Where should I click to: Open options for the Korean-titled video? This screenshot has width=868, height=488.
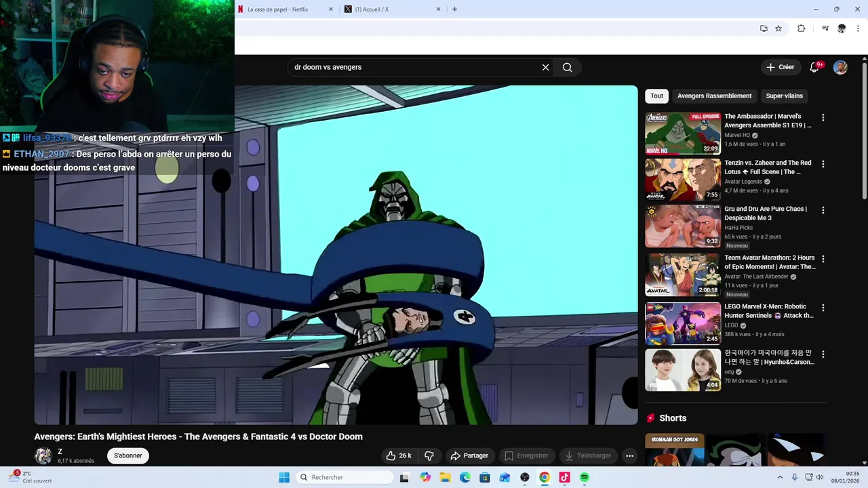coord(823,354)
